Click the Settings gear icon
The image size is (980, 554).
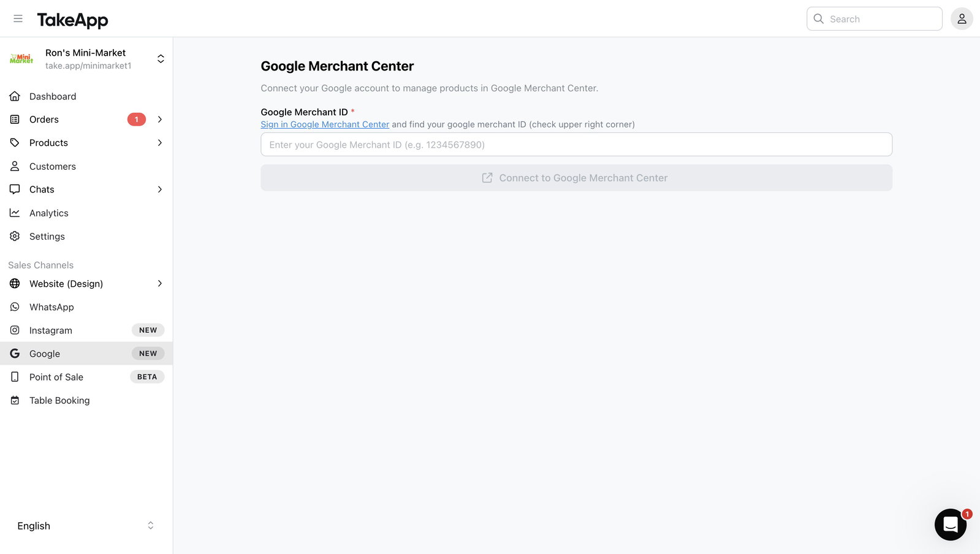click(x=15, y=236)
